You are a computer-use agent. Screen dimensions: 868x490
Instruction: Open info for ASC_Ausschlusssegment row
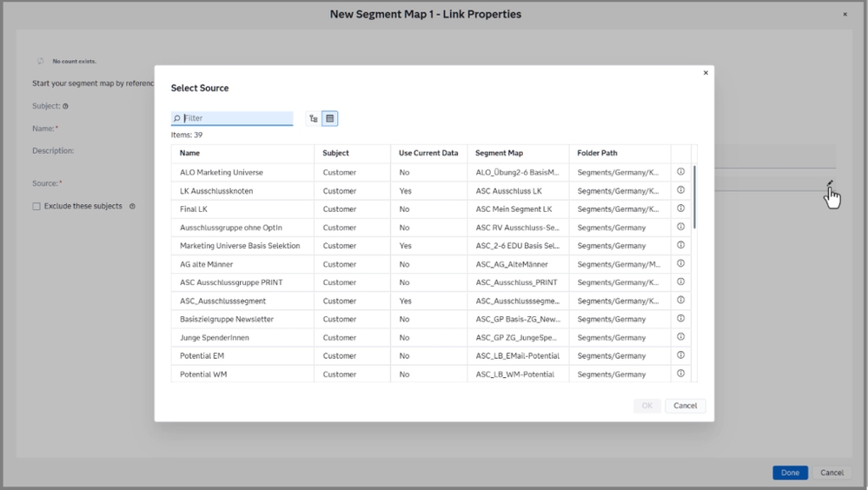click(x=681, y=300)
